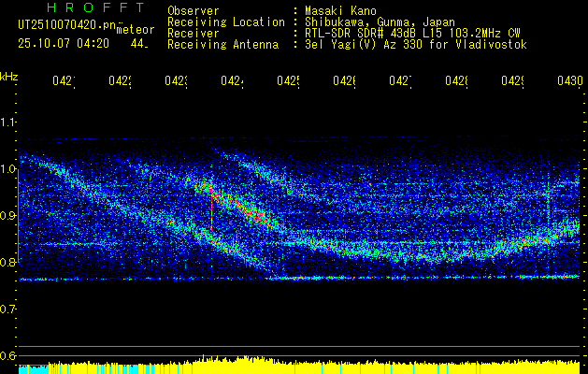This screenshot has height=374, width=588.
Task: Click time marker 0424
Action: pos(232,81)
